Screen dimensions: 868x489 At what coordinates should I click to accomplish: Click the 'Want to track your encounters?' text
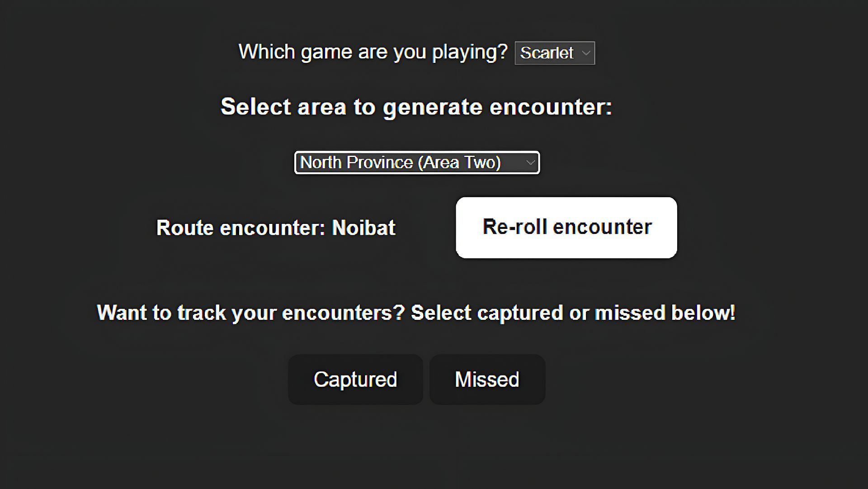pos(251,313)
